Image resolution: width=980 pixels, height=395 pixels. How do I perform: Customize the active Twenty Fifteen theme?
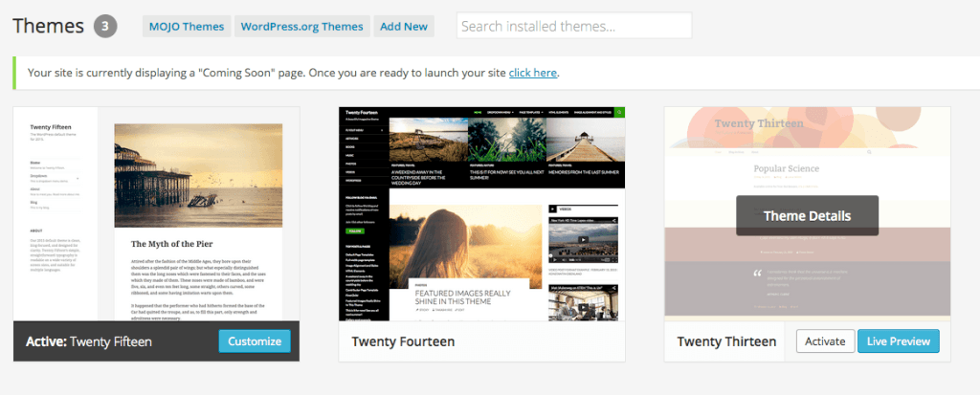(255, 341)
